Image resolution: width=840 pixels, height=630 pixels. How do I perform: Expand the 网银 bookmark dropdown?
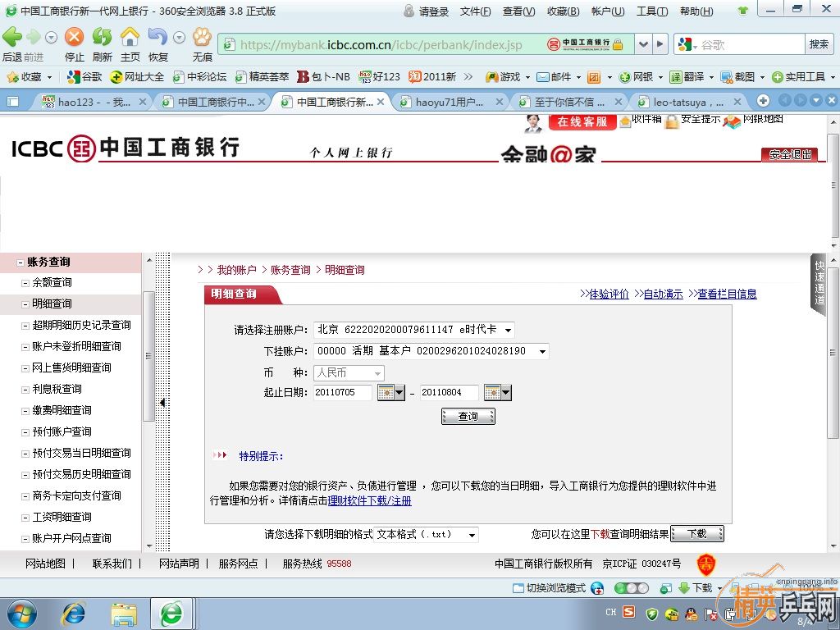(660, 77)
